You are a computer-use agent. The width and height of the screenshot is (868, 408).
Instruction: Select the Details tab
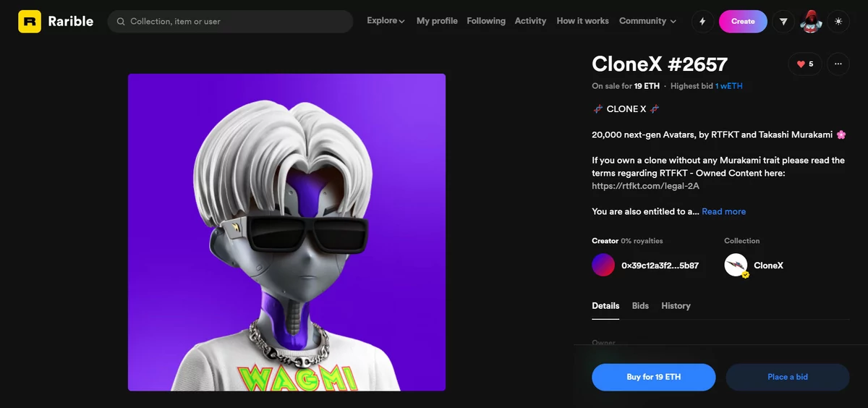click(x=605, y=306)
